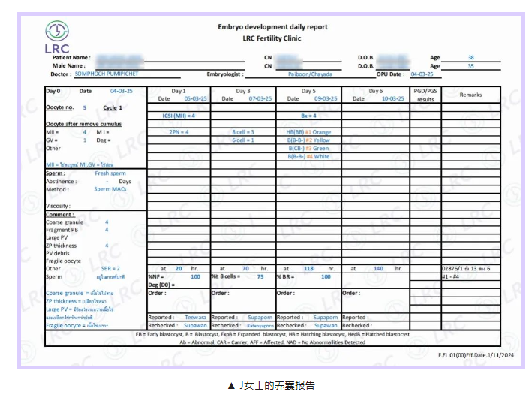
Task: Click Day 1 rechecker name 'Supawan'
Action: (195, 325)
